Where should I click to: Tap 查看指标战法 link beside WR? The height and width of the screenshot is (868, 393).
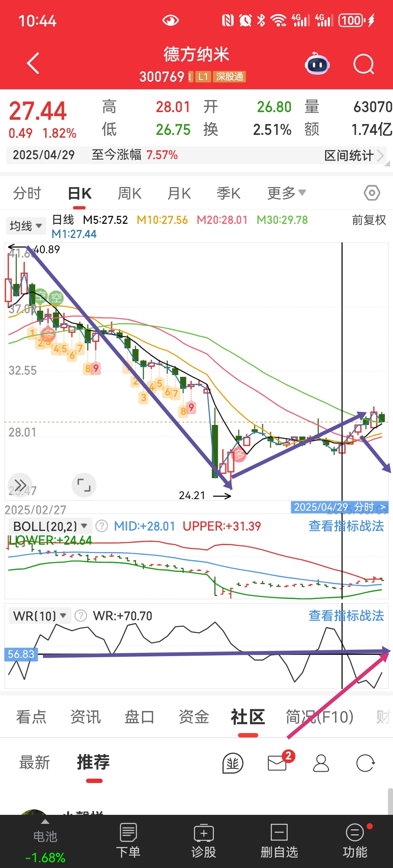(x=346, y=616)
